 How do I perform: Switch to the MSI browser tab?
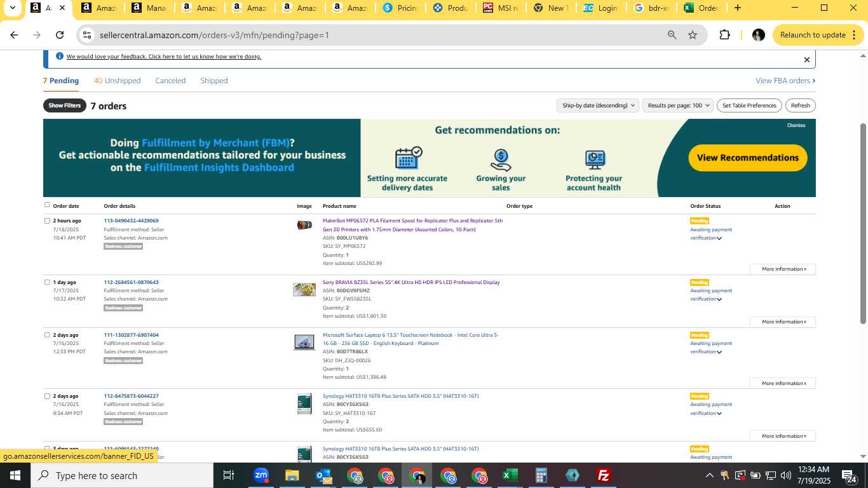[x=500, y=8]
